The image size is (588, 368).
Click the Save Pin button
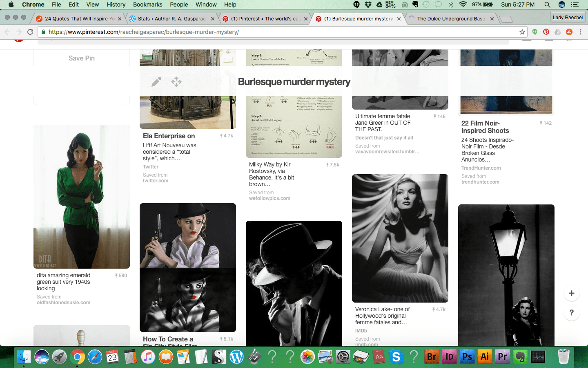click(x=82, y=58)
